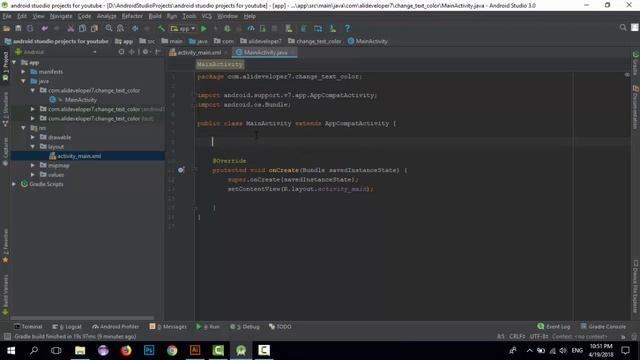
Task: Open file with the toolbar folder icon
Action: pyautogui.click(x=7, y=29)
